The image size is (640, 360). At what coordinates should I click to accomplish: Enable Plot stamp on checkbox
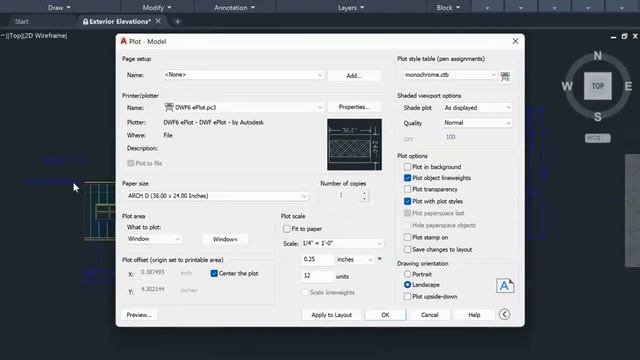pyautogui.click(x=407, y=237)
